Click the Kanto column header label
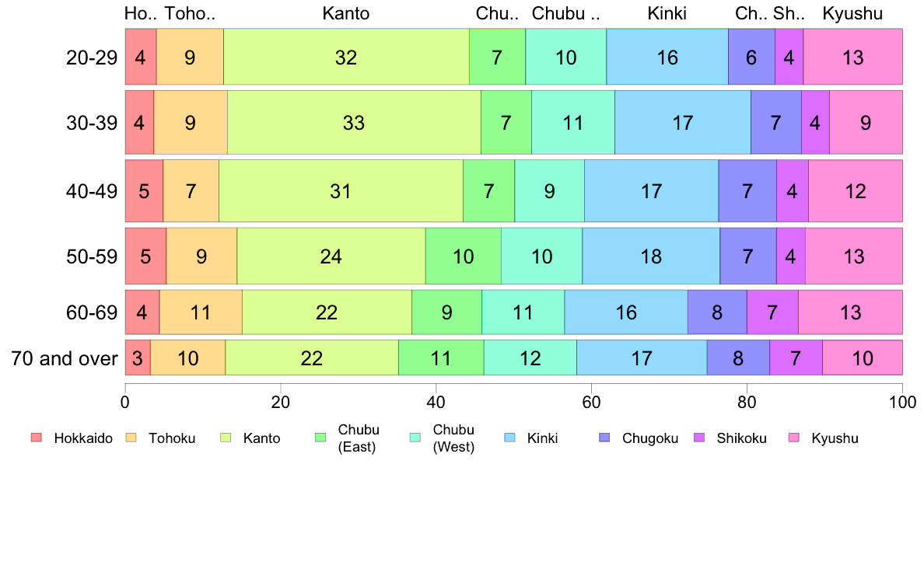 pyautogui.click(x=346, y=13)
